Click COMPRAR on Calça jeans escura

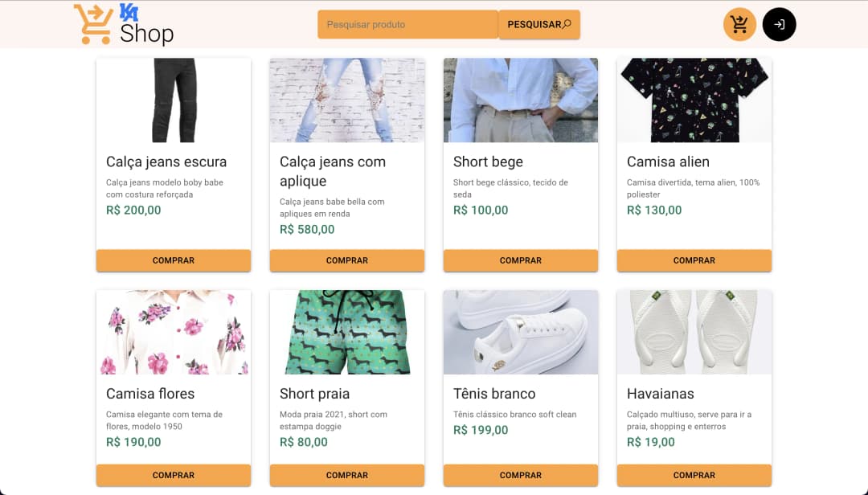point(173,260)
